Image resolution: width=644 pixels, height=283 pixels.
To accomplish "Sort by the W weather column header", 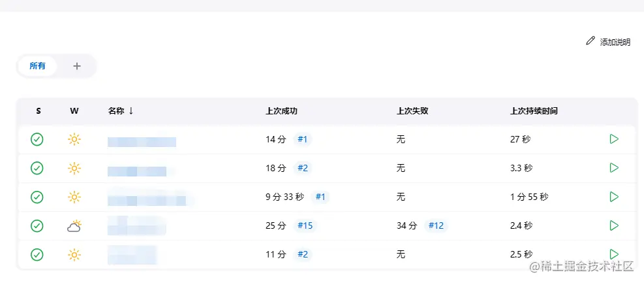I will tap(74, 111).
